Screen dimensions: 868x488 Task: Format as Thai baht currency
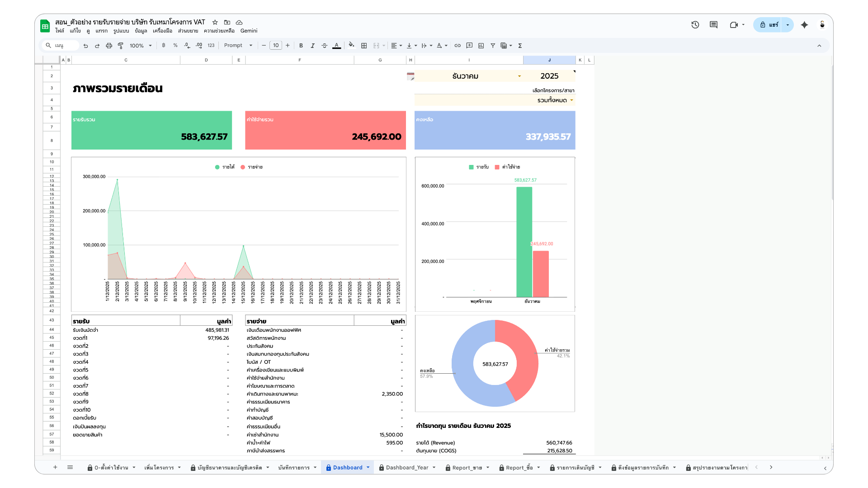point(164,46)
